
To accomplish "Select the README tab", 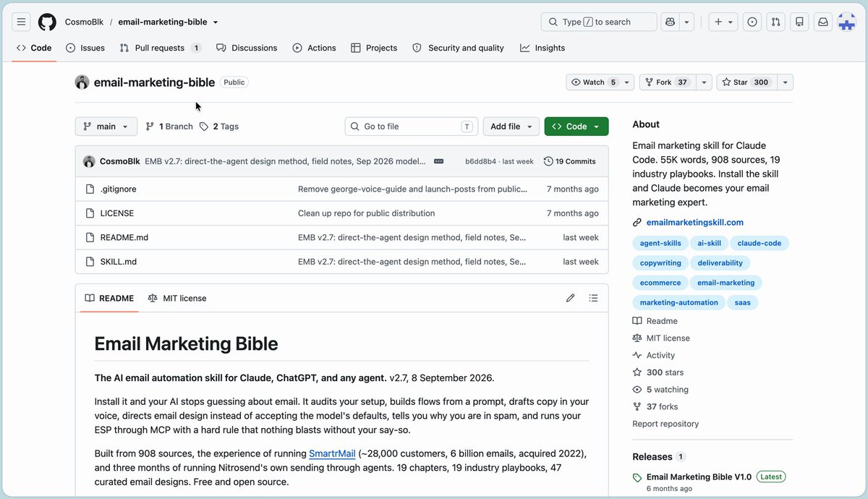I will click(109, 298).
